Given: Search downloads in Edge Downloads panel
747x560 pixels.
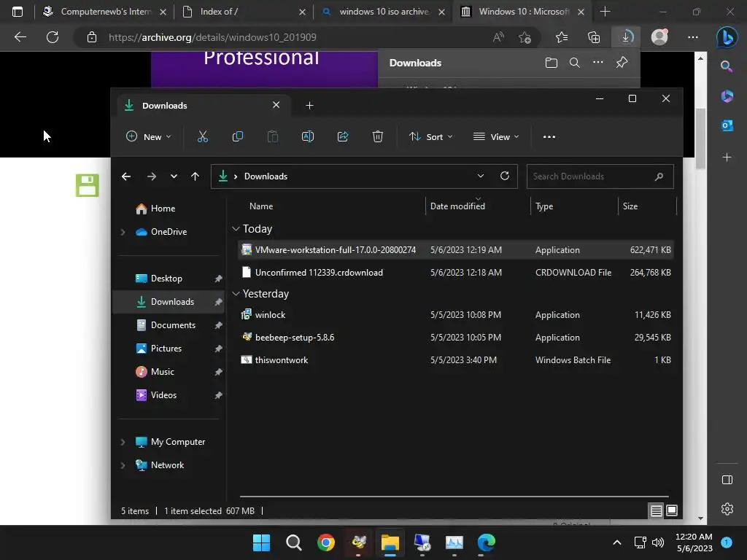Looking at the screenshot, I should [575, 63].
